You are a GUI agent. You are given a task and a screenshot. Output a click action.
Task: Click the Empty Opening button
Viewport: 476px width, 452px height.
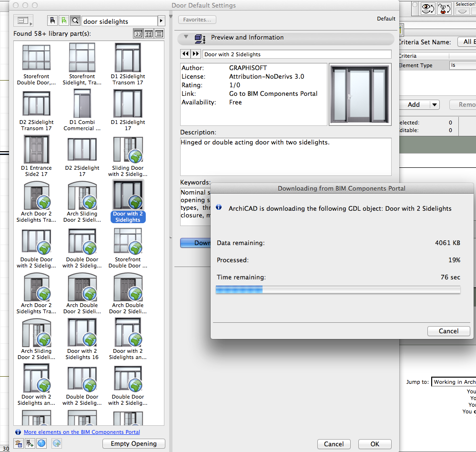133,443
